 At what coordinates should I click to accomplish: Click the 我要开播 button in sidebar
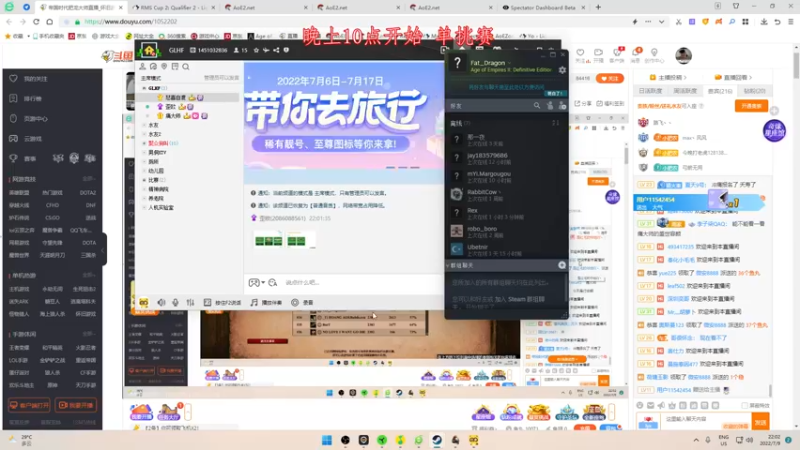76,405
